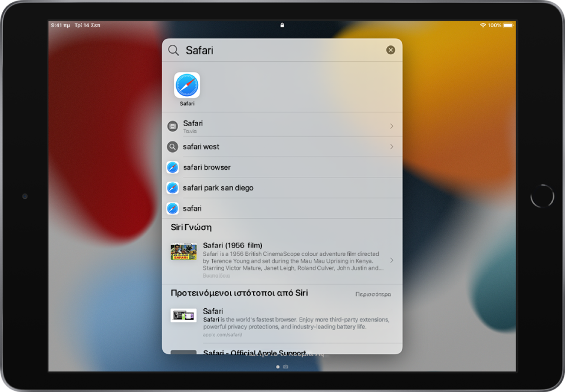Tap the magnifying glass search icon
The image size is (565, 392).
pyautogui.click(x=173, y=50)
